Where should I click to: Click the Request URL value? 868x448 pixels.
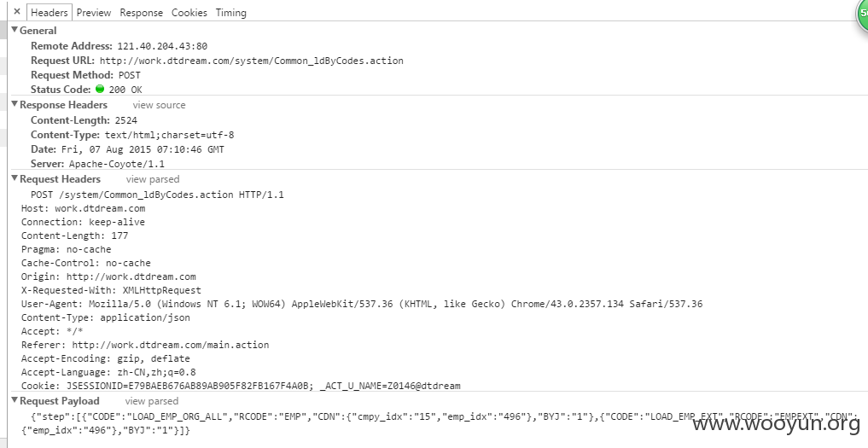pos(251,61)
